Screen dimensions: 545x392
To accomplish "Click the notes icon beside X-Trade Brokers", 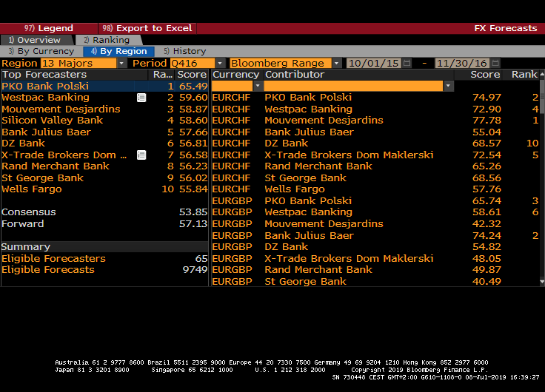I will [x=141, y=155].
